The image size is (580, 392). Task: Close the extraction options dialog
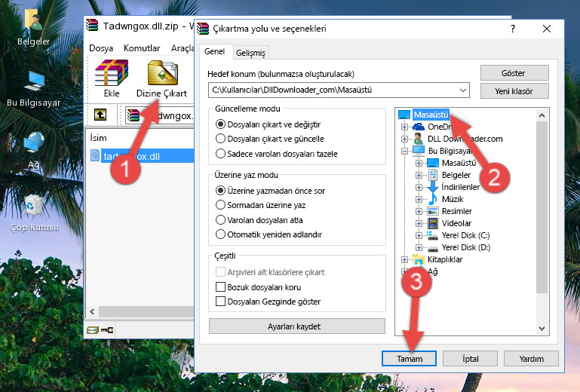(x=547, y=29)
